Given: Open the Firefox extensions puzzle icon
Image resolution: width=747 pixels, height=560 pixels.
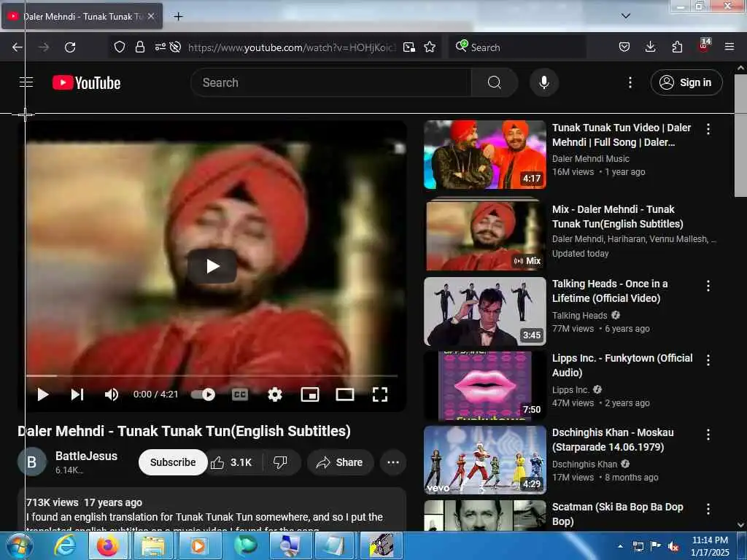Looking at the screenshot, I should pos(677,47).
